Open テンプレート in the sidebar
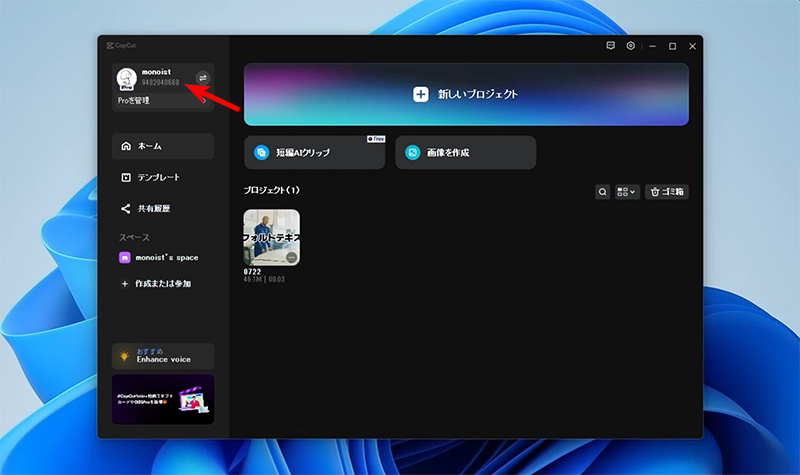Screen dimensions: 800x475 point(163,178)
